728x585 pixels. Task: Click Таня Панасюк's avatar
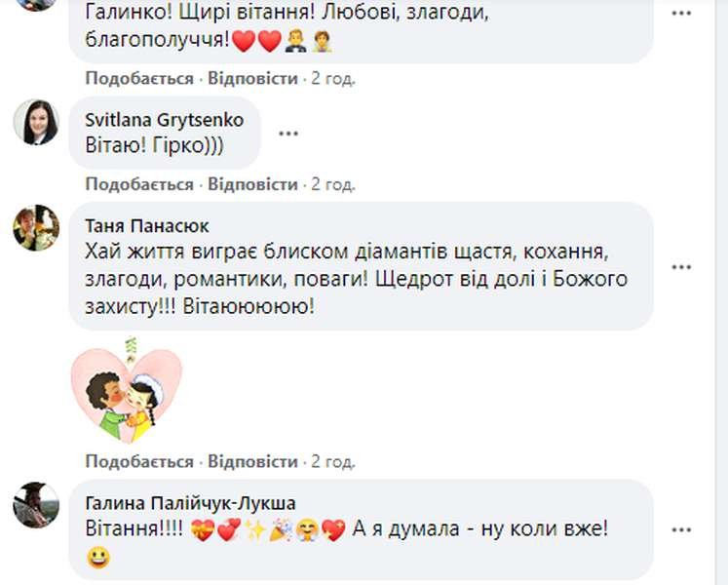pos(36,227)
